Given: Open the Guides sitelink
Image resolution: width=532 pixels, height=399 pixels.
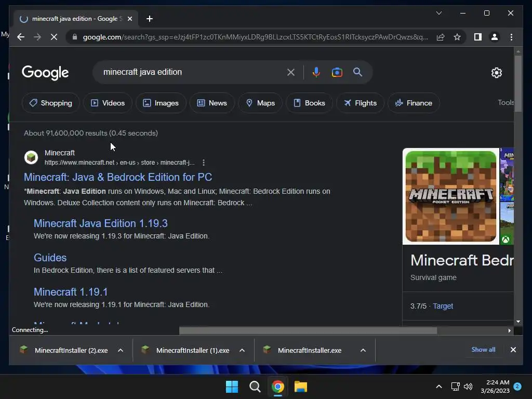Looking at the screenshot, I should click(50, 258).
